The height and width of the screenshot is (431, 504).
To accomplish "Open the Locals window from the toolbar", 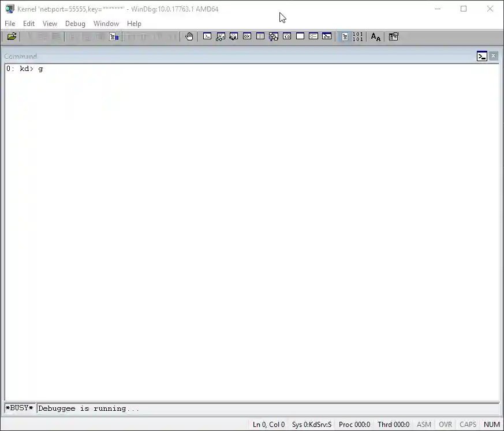I will coord(233,36).
